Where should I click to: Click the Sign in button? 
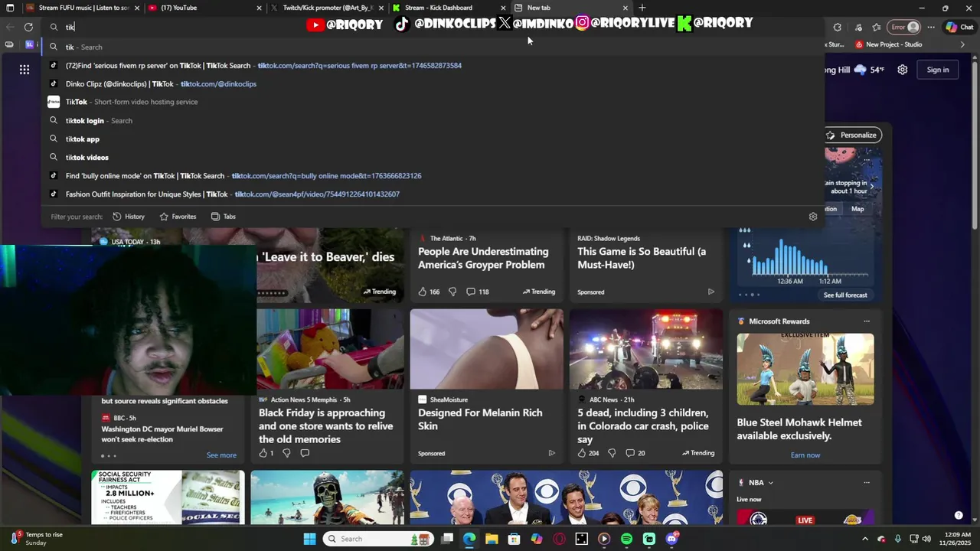point(938,70)
